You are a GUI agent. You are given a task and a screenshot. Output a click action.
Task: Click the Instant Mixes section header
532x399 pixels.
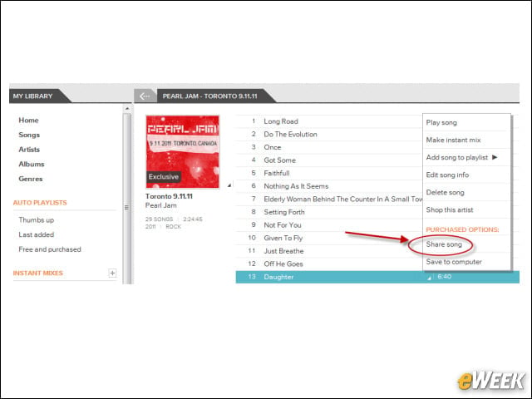[x=38, y=273]
